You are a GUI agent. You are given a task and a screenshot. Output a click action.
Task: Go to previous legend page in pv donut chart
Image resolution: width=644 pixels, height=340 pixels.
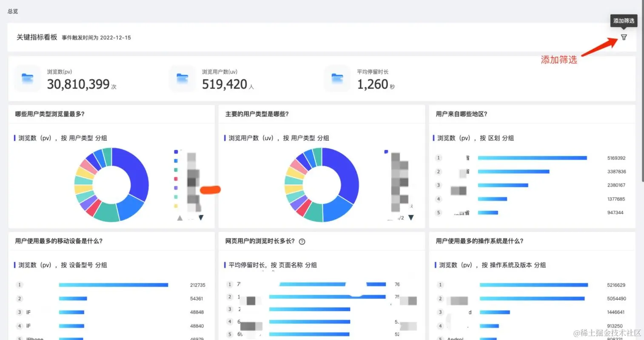point(180,218)
